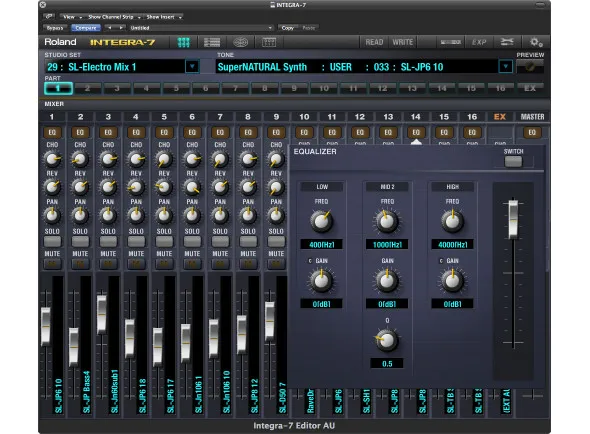The width and height of the screenshot is (590, 434).
Task: Click the Compare button
Action: coord(86,28)
